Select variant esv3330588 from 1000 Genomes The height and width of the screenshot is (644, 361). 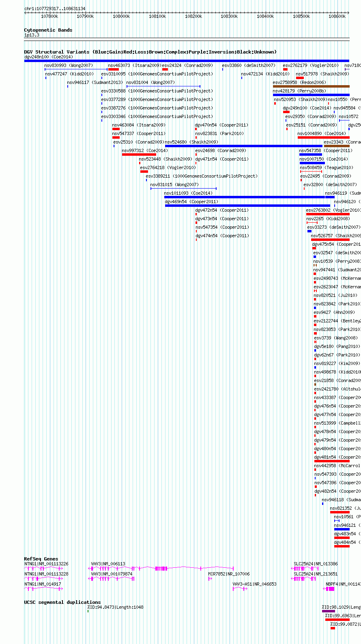click(x=157, y=91)
